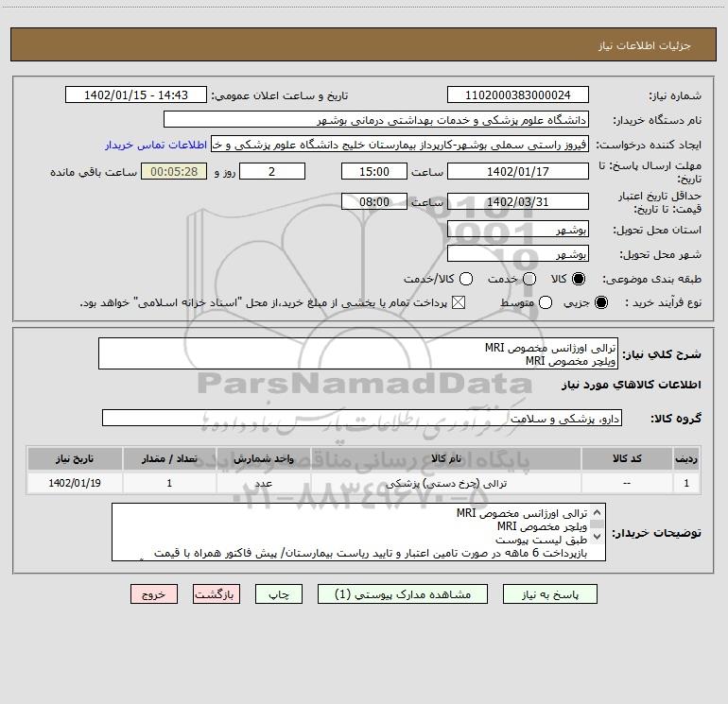
Task: Click the شهر محل تحویل field
Action: coord(518,254)
